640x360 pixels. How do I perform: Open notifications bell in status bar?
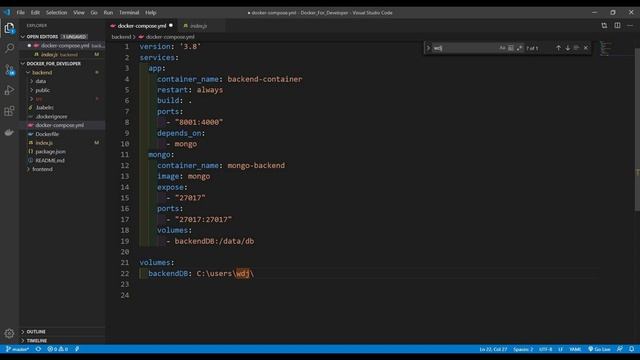(631, 349)
